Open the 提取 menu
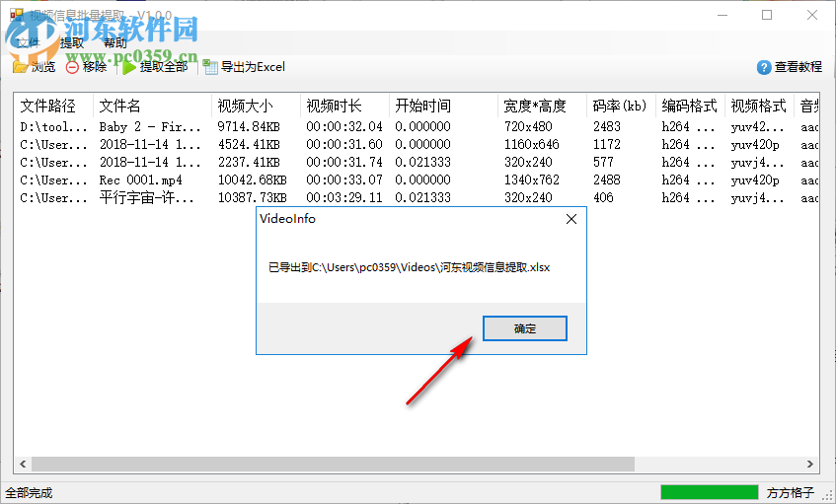 [71, 43]
